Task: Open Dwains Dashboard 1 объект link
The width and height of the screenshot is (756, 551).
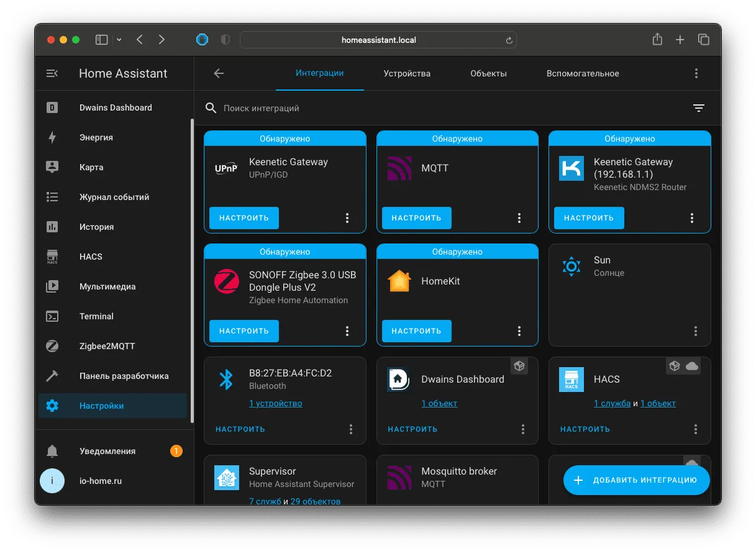Action: (x=439, y=403)
